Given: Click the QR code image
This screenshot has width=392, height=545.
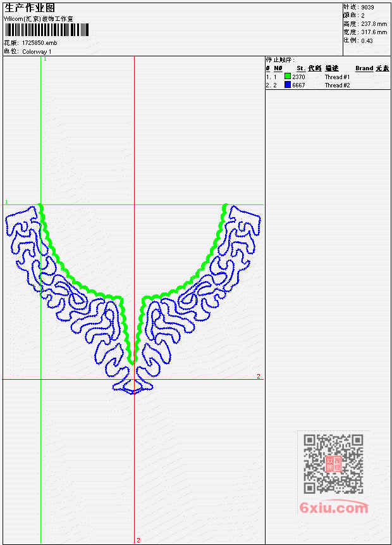Looking at the screenshot, I should (x=333, y=464).
